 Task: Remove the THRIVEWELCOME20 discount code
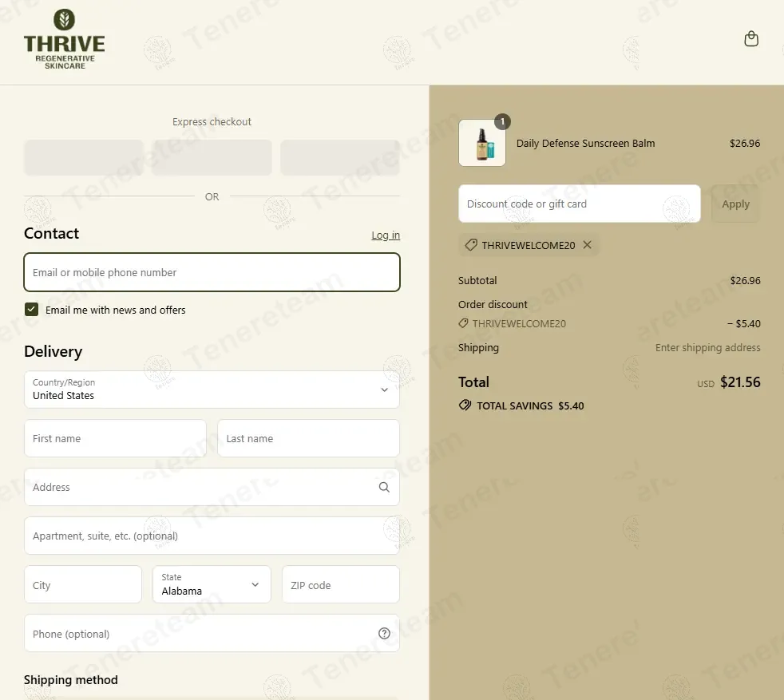click(588, 245)
